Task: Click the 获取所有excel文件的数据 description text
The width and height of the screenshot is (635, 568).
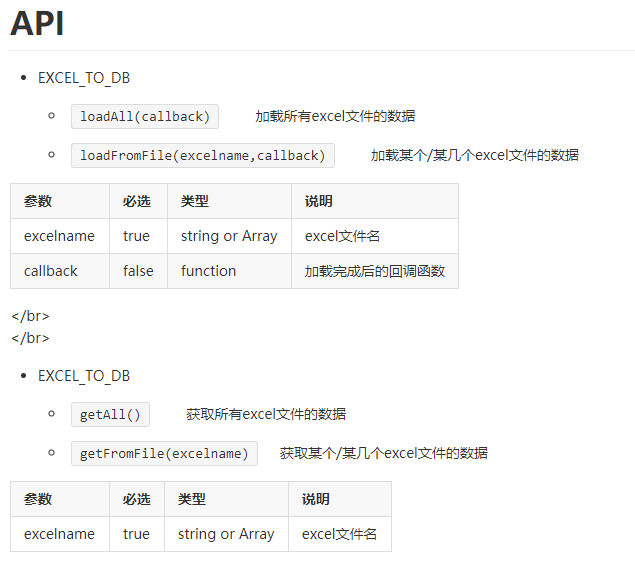Action: [x=266, y=414]
